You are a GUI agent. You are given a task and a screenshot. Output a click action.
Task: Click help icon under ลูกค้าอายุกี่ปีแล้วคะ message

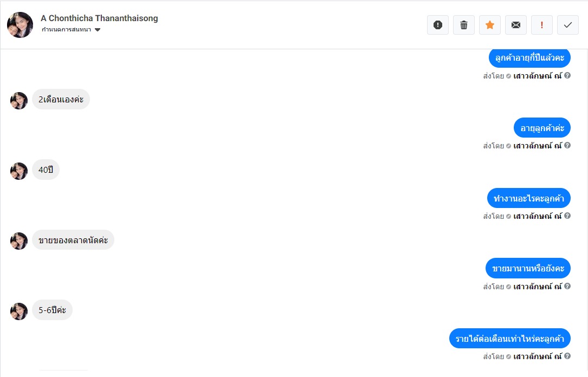click(567, 76)
